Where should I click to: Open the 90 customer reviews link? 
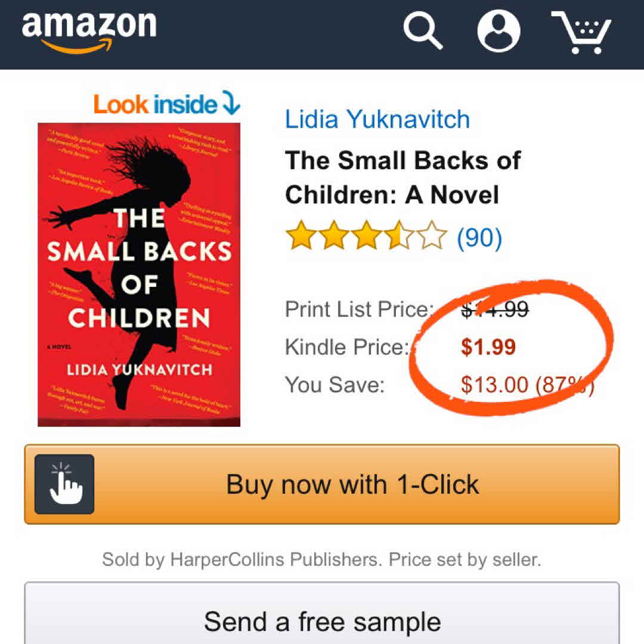coord(479,238)
